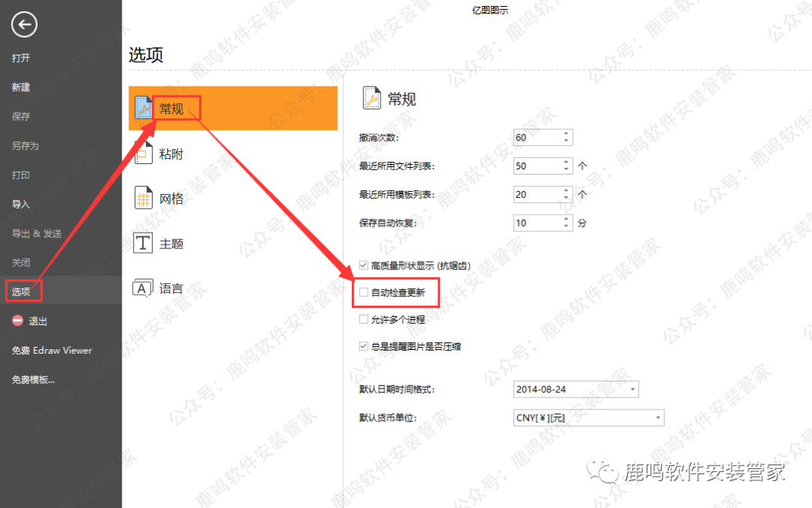The width and height of the screenshot is (812, 508).
Task: Open the 主题 theme settings icon
Action: click(x=143, y=243)
